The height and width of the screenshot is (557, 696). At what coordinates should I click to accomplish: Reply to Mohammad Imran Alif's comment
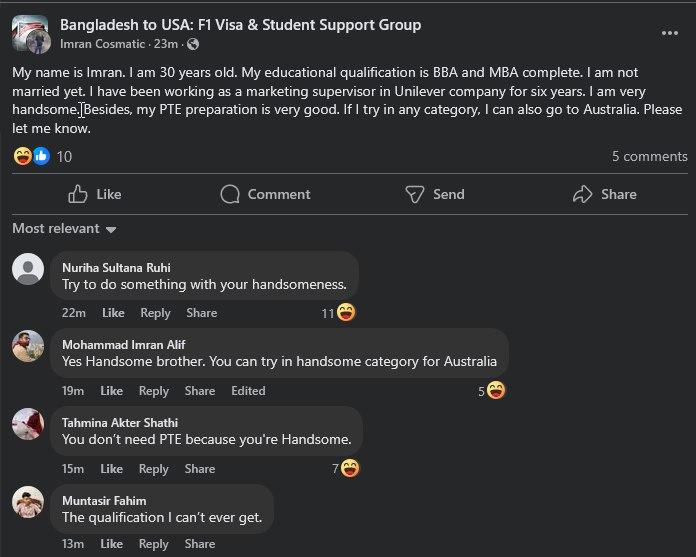(154, 391)
